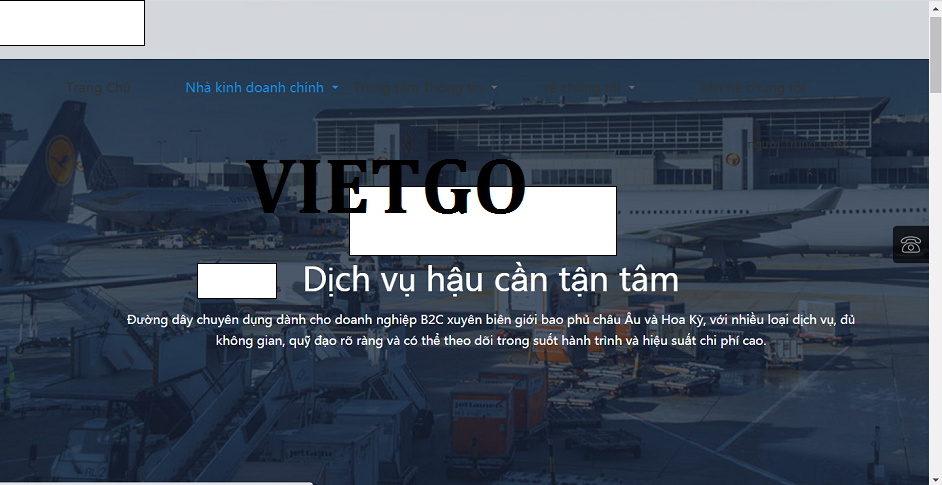This screenshot has width=942, height=485.
Task: Click the vertical page scrollbar thumb
Action: click(935, 53)
